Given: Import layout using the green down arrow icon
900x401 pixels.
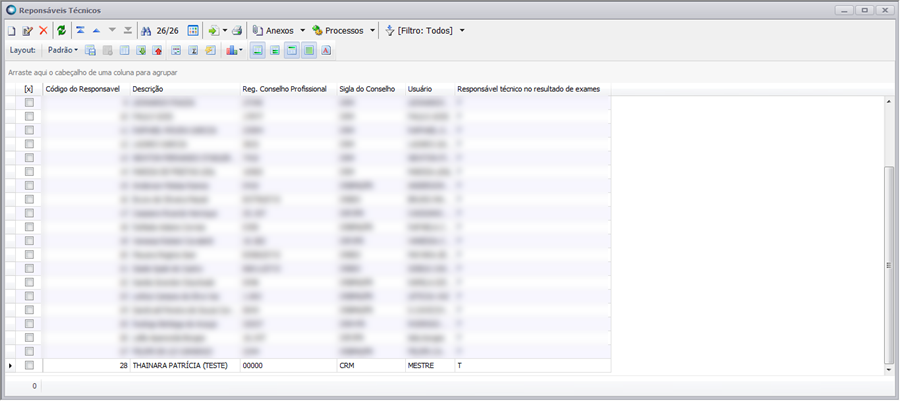Looking at the screenshot, I should point(141,50).
